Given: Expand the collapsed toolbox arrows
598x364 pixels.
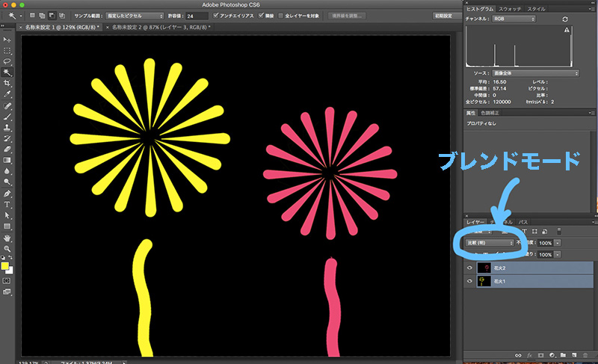Looking at the screenshot, I should coord(2,26).
